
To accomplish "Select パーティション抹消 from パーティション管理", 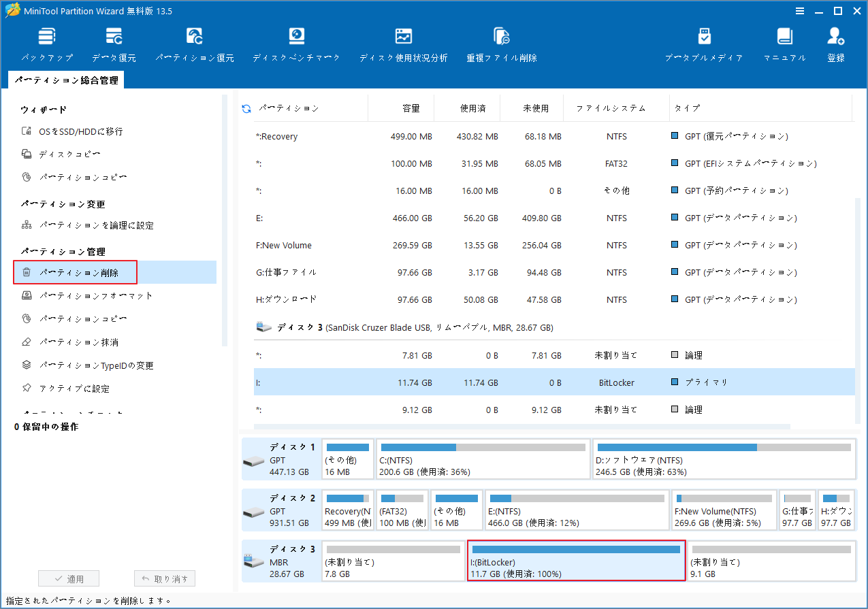I will pyautogui.click(x=74, y=342).
